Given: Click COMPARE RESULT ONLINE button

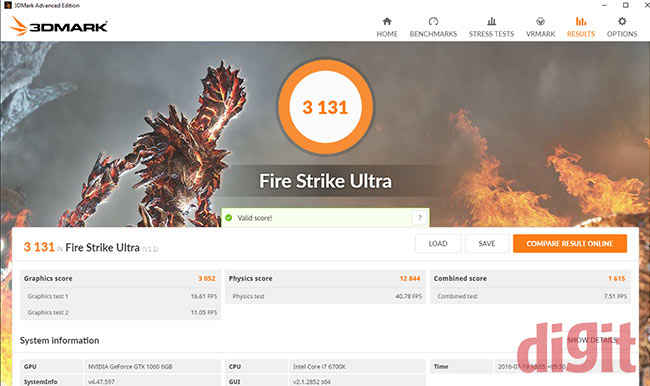Looking at the screenshot, I should tap(570, 243).
